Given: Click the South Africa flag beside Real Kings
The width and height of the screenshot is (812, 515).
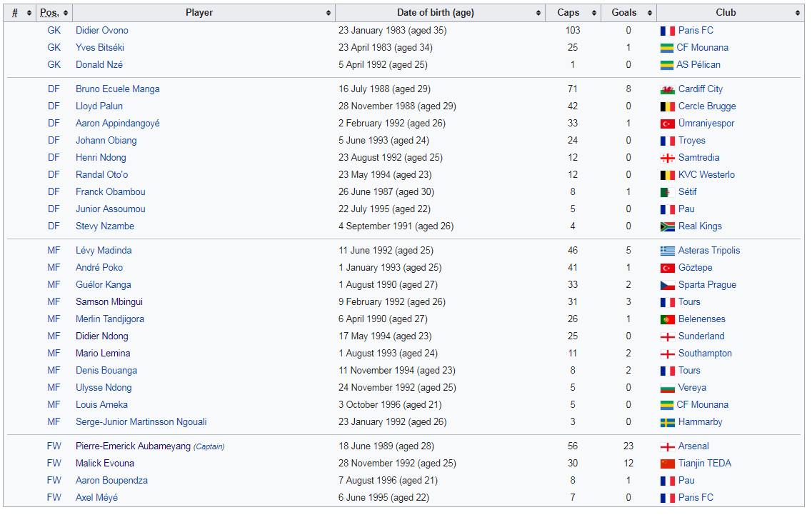Looking at the screenshot, I should click(668, 226).
